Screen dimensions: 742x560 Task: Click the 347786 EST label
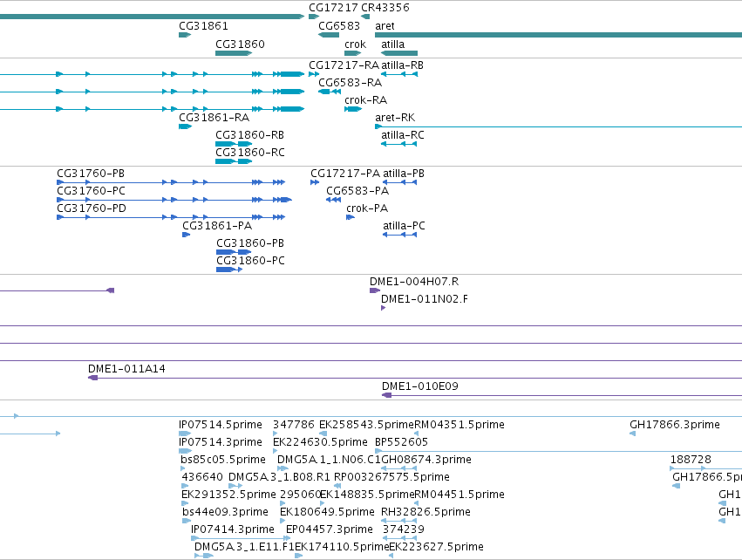[294, 425]
